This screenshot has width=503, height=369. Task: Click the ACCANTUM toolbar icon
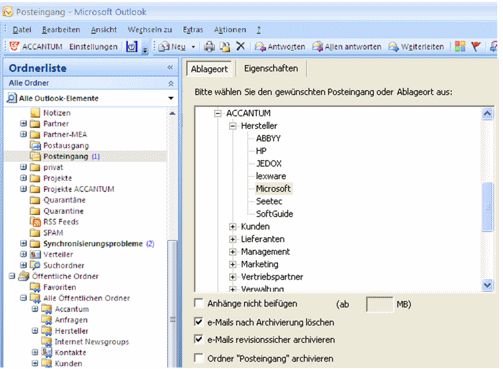(x=14, y=46)
